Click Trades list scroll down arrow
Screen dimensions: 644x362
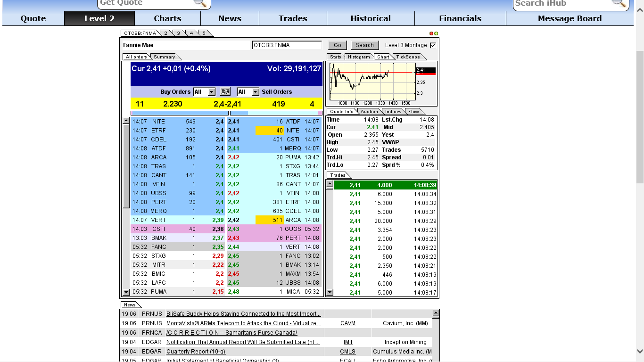tap(330, 292)
